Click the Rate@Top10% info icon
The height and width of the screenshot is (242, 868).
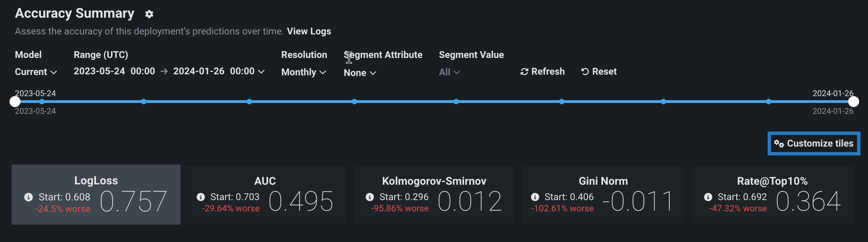[x=708, y=197]
